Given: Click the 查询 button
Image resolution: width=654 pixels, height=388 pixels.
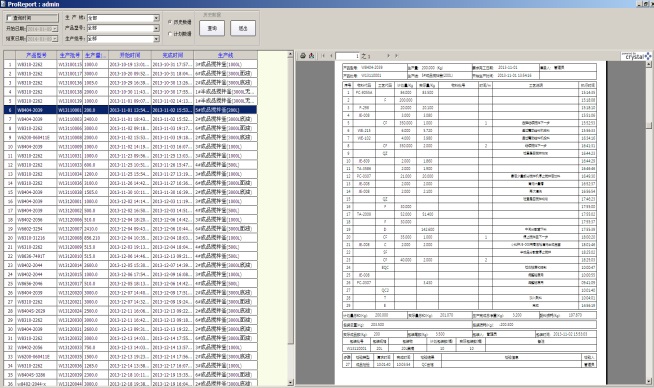Looking at the screenshot, I should [x=212, y=28].
